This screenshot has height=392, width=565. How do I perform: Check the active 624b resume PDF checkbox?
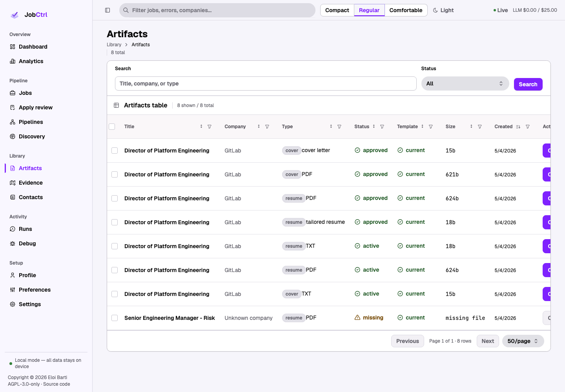(115, 270)
